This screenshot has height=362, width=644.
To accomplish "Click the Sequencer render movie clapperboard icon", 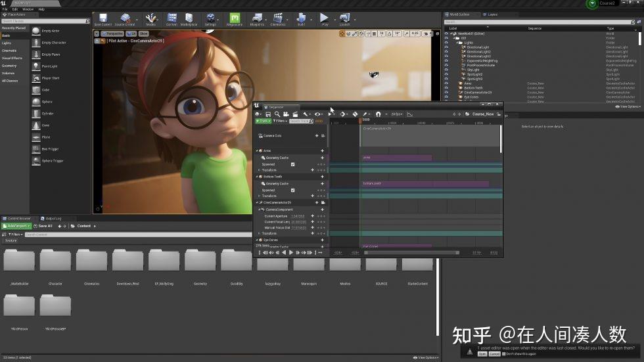I will click(295, 114).
